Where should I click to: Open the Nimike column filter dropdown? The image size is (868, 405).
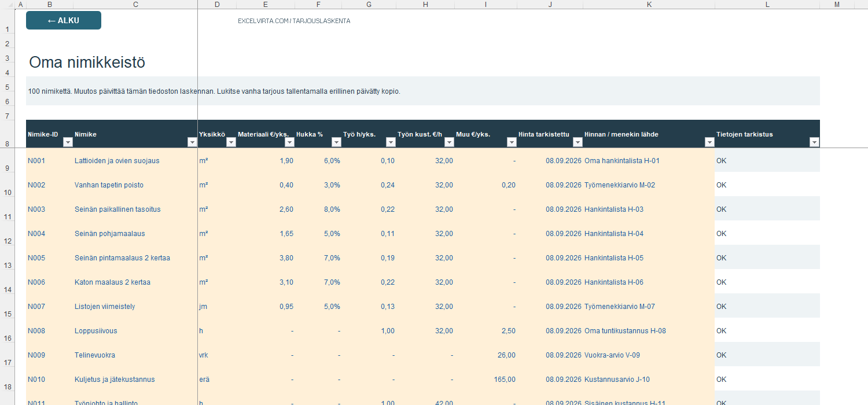(192, 142)
